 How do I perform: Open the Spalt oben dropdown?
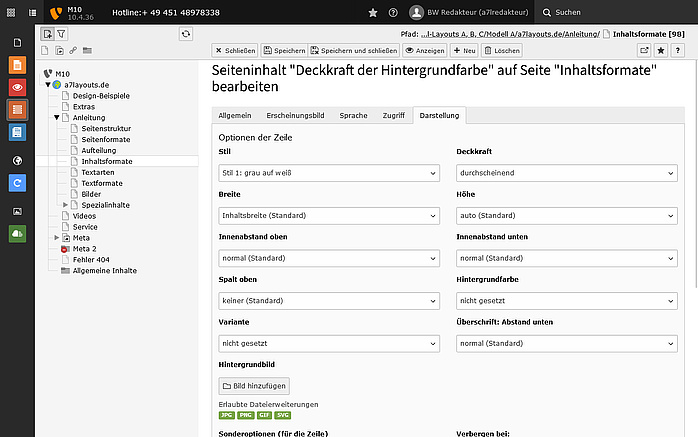pos(329,301)
